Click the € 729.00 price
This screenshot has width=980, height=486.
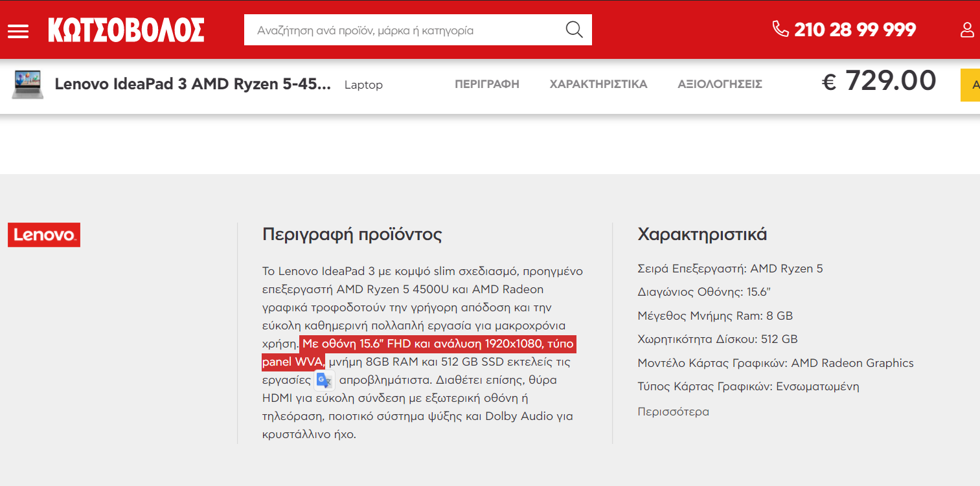tap(879, 82)
